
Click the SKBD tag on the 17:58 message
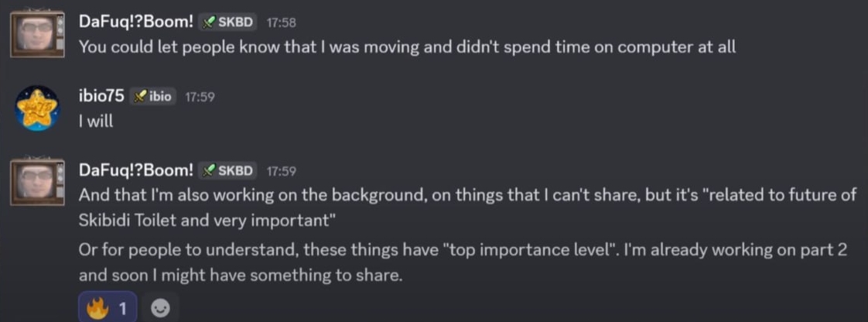tap(227, 22)
